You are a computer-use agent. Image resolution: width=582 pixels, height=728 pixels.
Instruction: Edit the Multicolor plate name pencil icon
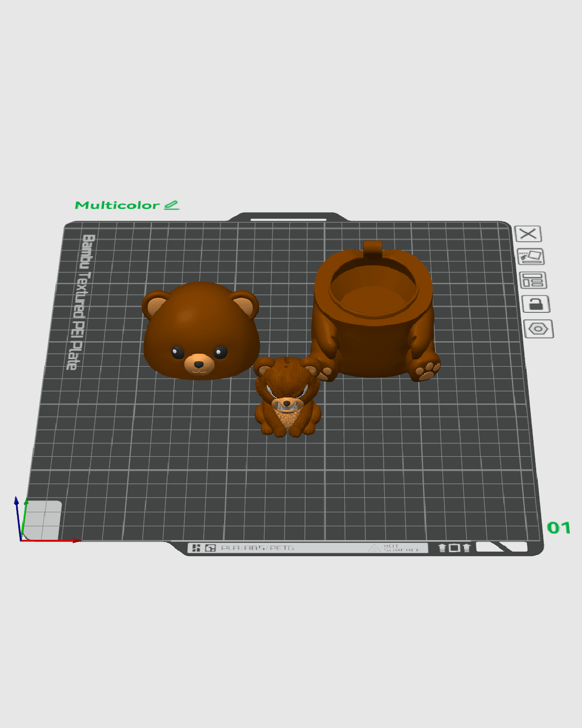click(172, 205)
